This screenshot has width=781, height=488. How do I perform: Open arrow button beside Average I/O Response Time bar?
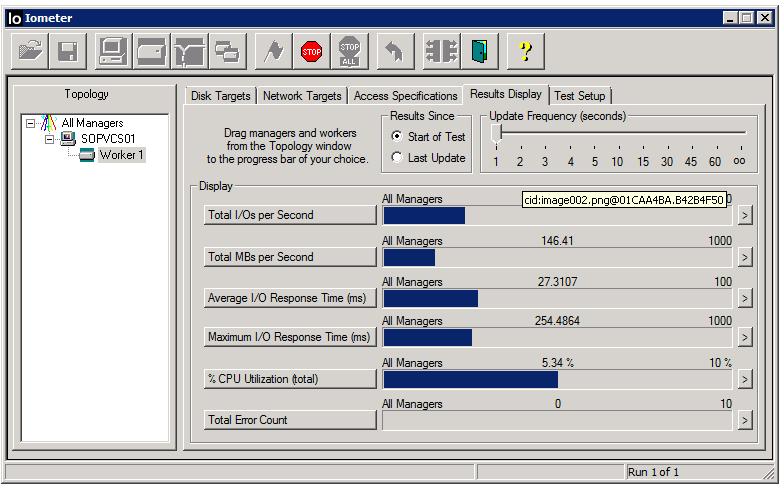click(x=745, y=298)
